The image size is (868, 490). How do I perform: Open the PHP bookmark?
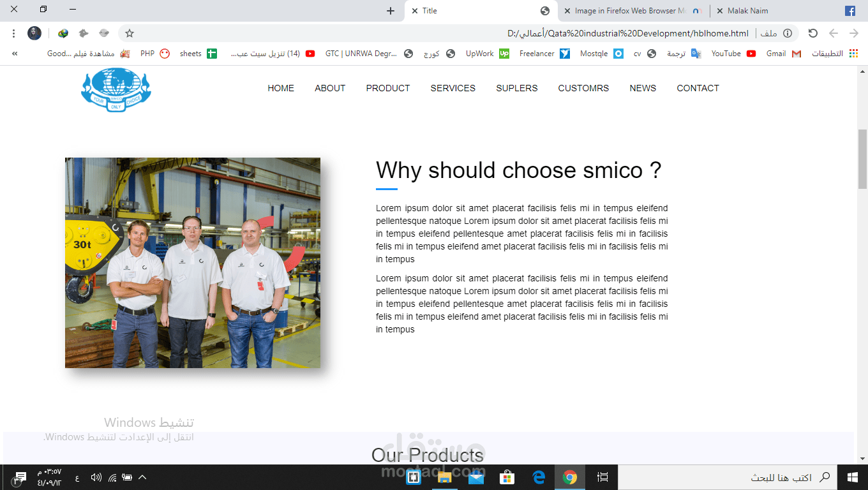(155, 54)
